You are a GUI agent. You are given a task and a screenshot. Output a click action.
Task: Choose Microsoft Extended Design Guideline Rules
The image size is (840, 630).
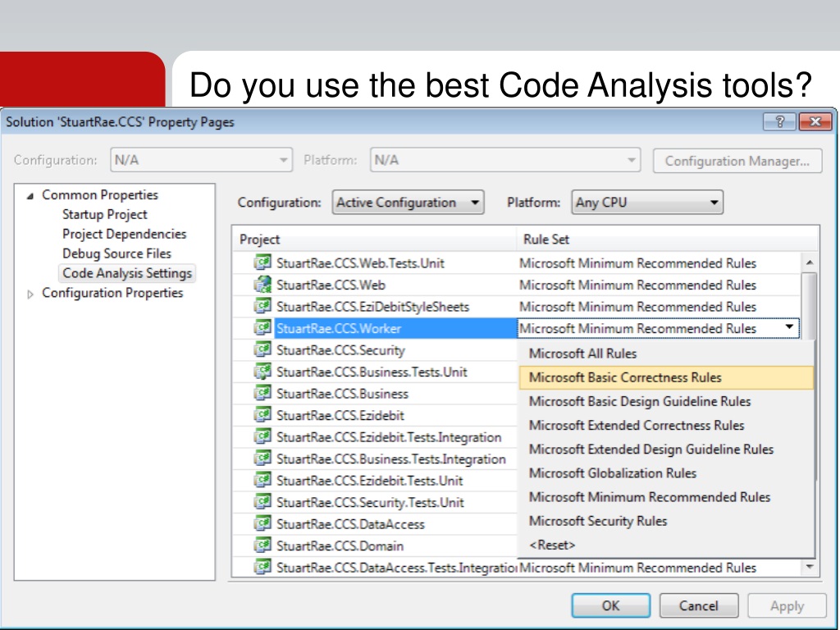coord(666,449)
